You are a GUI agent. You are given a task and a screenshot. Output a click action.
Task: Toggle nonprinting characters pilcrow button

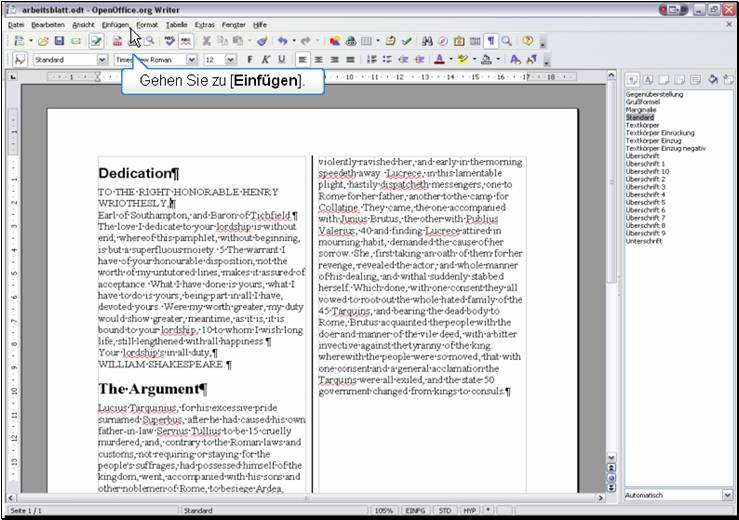[491, 41]
